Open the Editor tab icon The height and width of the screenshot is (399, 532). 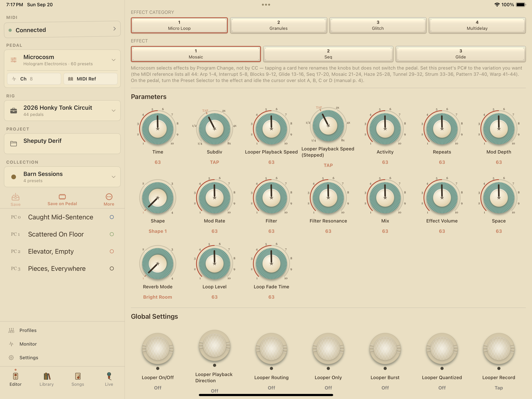click(15, 376)
